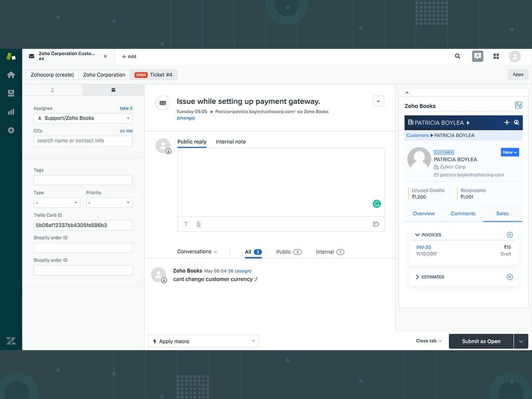Click the Grammarly icon in reply box

(377, 204)
